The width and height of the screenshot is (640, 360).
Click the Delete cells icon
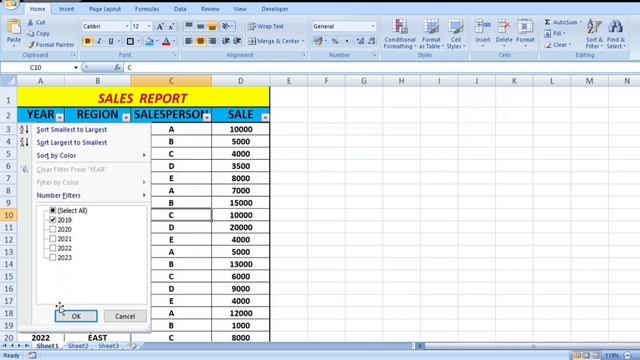tap(504, 27)
